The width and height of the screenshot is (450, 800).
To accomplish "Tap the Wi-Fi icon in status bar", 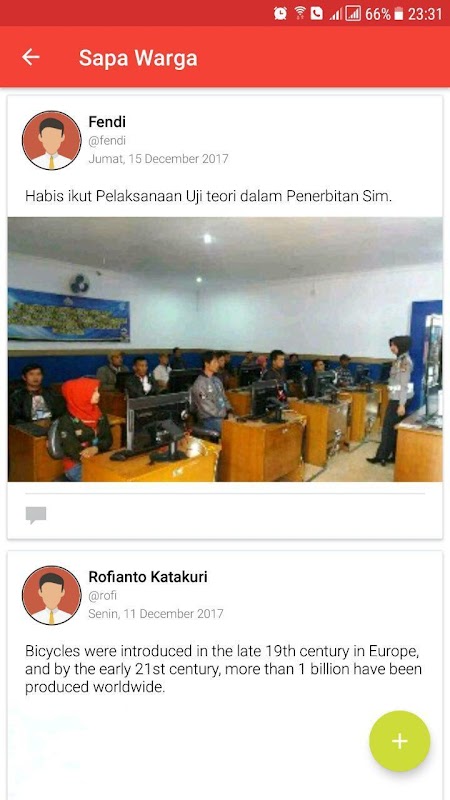I will coord(300,13).
